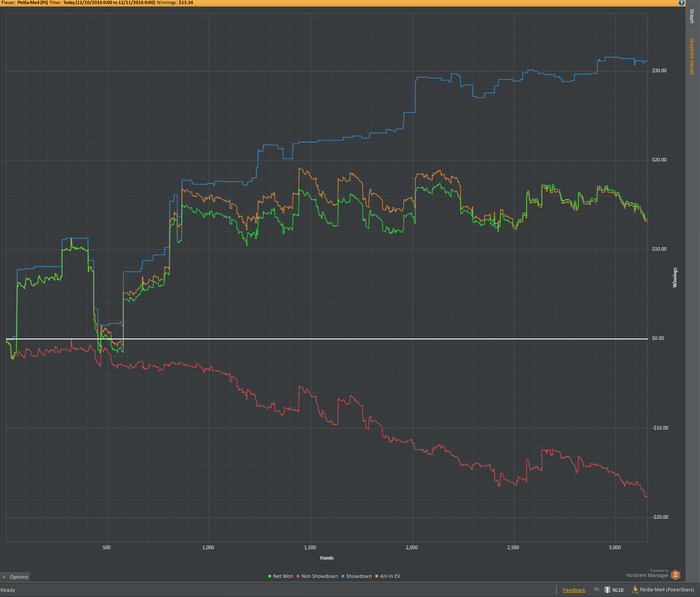Click the 3,000 hands axis label
The width and height of the screenshot is (700, 597).
tap(615, 547)
